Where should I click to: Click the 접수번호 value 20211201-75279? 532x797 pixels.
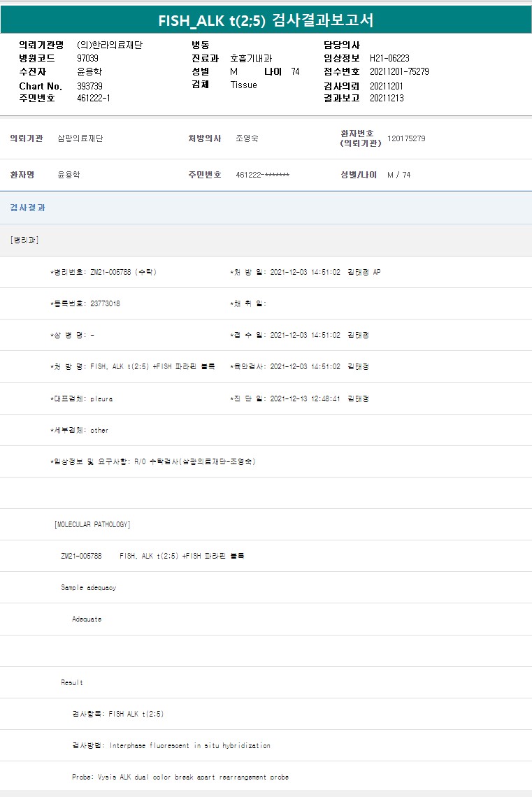399,72
